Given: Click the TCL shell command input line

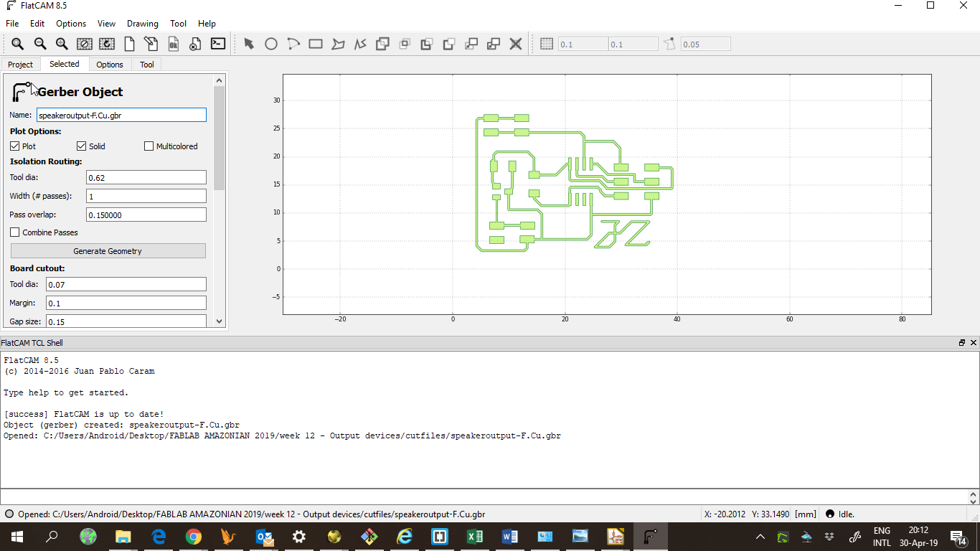Looking at the screenshot, I should [x=484, y=496].
